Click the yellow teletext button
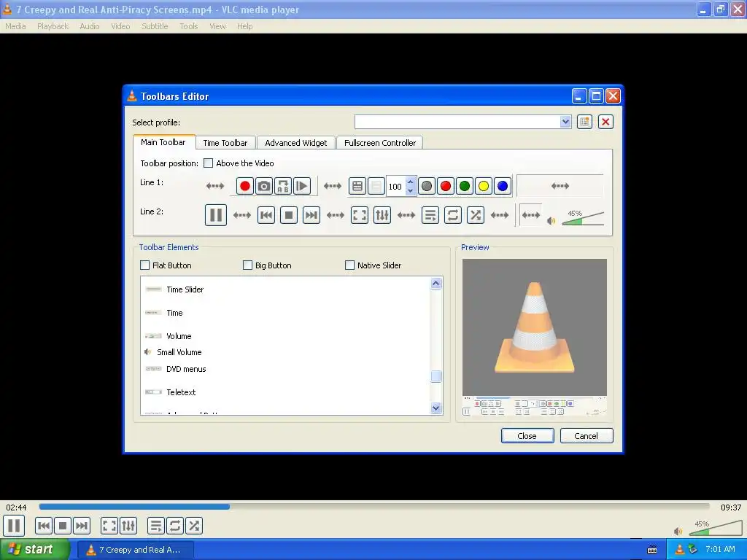The width and height of the screenshot is (747, 560). tap(484, 186)
